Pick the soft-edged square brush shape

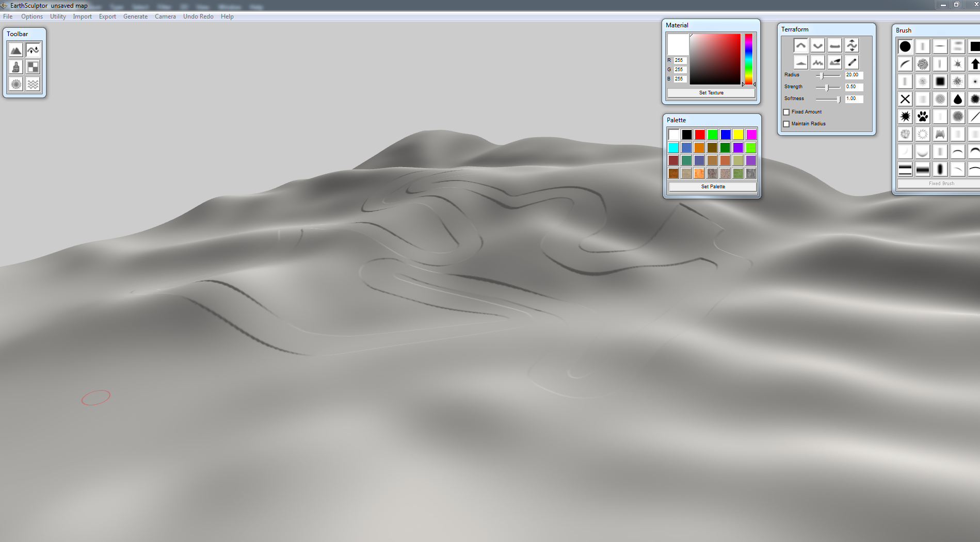(x=940, y=81)
